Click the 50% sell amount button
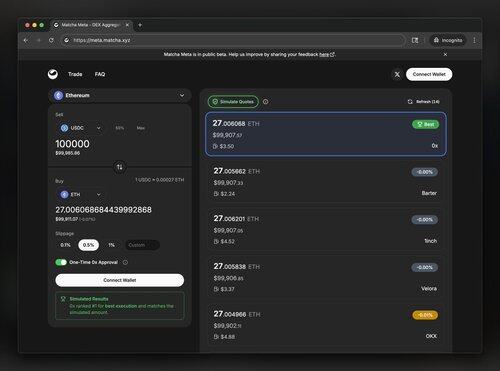This screenshot has width=500, height=371. [120, 128]
